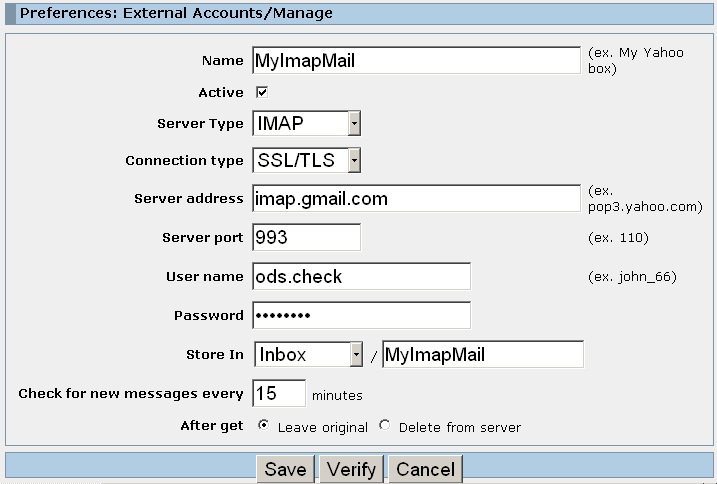Click the Server address field
717x484 pixels.
(x=416, y=199)
